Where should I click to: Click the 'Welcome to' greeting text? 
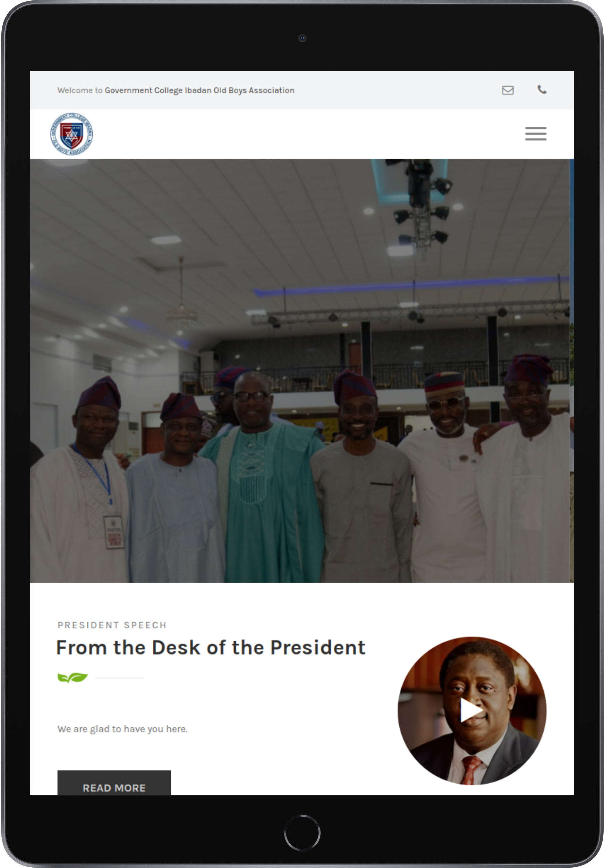80,90
